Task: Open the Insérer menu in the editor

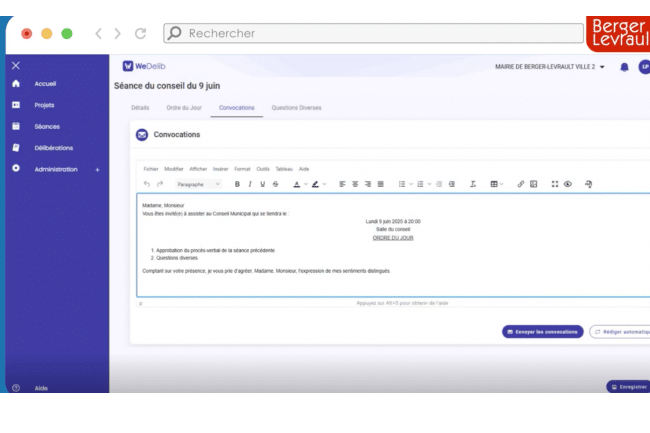Action: point(221,169)
